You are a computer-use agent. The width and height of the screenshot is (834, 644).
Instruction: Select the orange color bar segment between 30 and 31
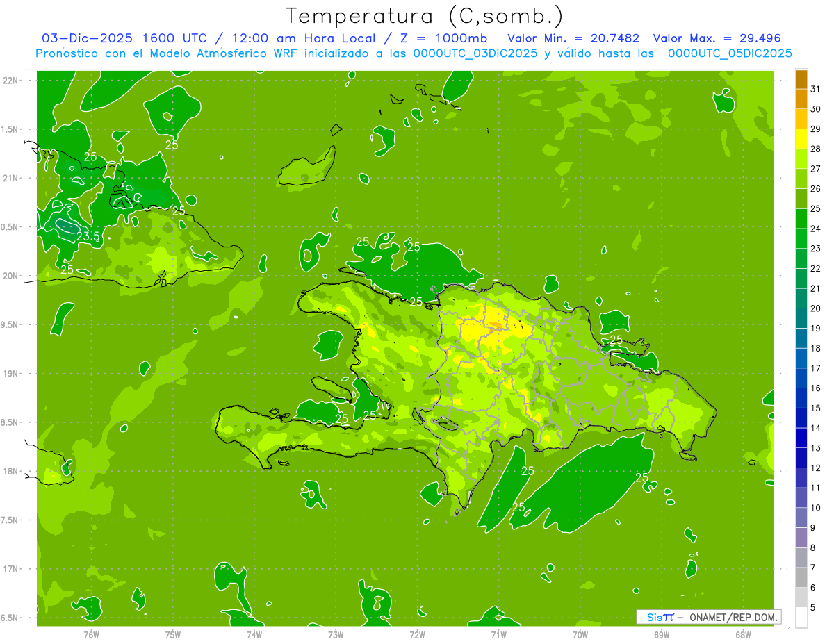[801, 99]
